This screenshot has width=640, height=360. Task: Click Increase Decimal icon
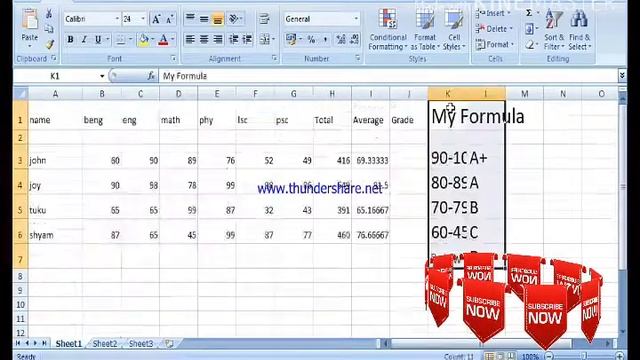point(340,40)
